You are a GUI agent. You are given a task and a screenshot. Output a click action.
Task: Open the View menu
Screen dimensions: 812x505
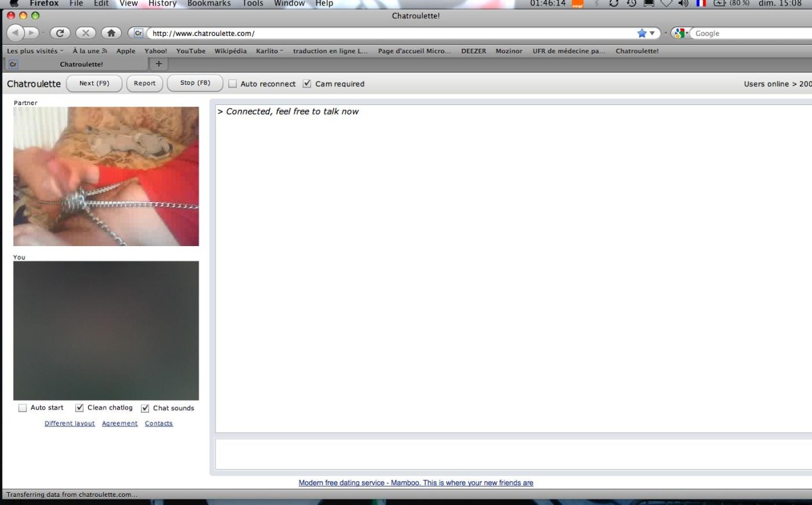[128, 3]
